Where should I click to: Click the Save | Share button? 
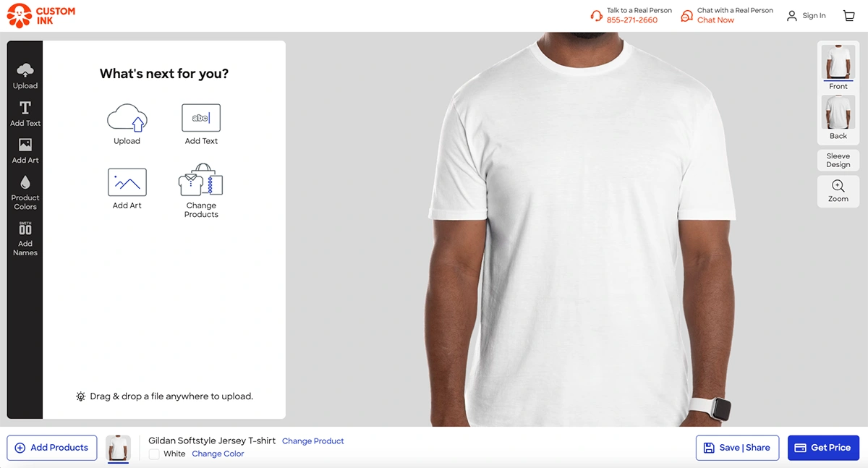pyautogui.click(x=737, y=448)
